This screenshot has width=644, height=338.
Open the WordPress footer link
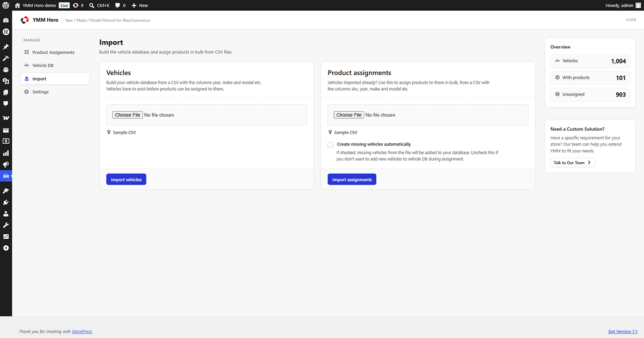pyautogui.click(x=82, y=331)
